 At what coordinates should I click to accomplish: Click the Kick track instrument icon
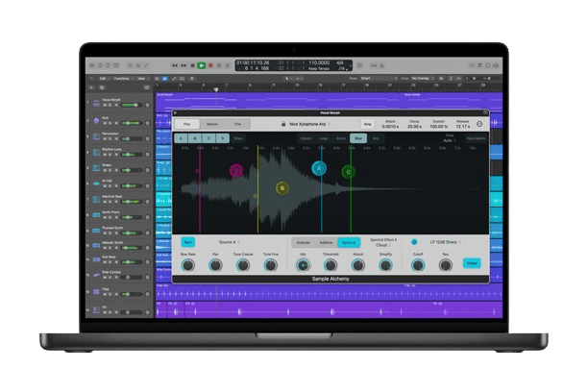(x=96, y=119)
